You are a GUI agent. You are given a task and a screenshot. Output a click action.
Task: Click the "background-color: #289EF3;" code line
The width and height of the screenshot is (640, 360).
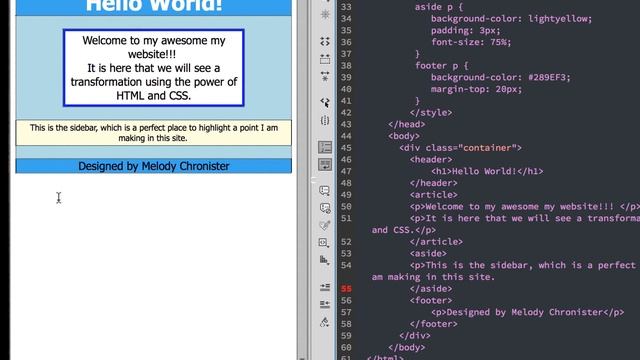point(500,77)
